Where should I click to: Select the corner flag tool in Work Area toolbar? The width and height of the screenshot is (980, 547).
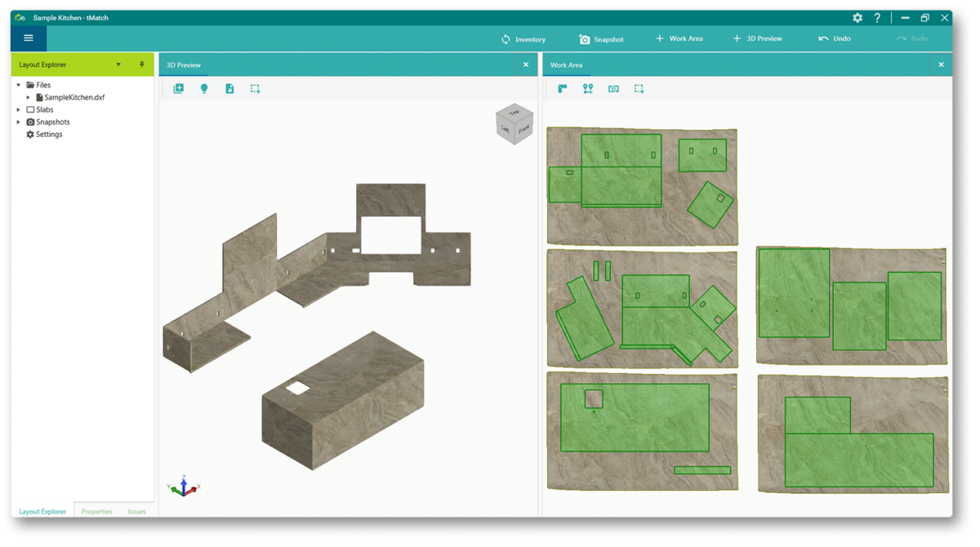563,88
